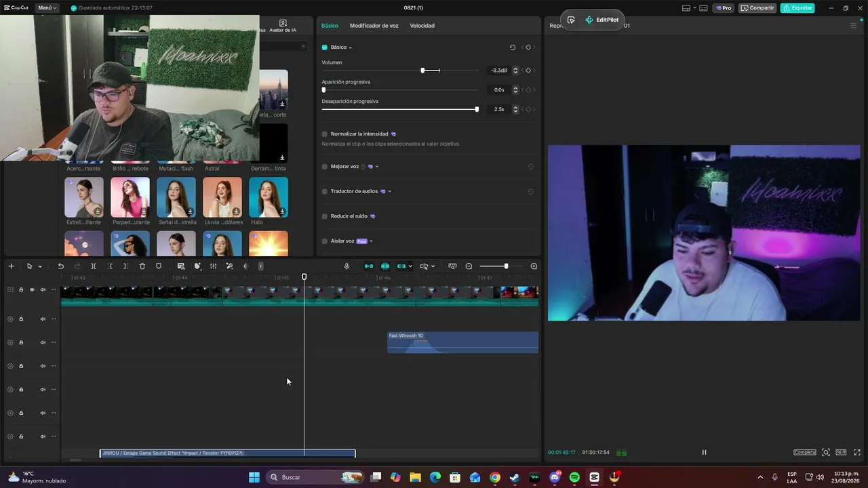Click the trim right of playhead icon
The width and height of the screenshot is (868, 488).
coord(126,266)
